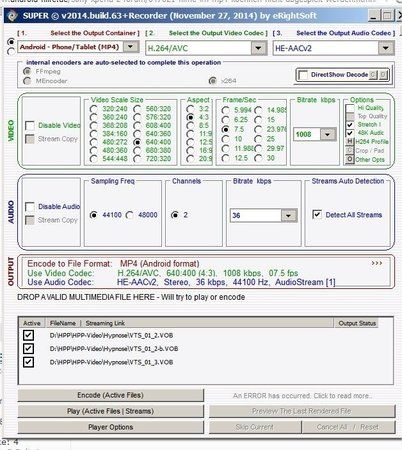Uncheck the active box for VTS_01_2-b.VOB

tap(28, 349)
